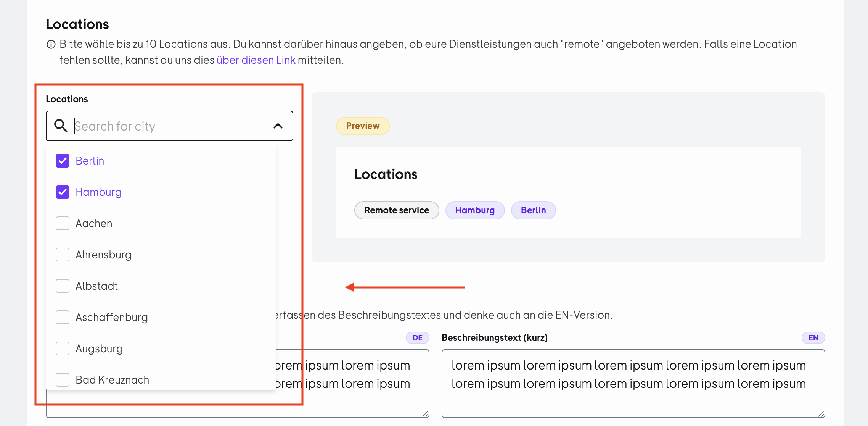Click the Berlin chip in the preview

coord(533,210)
